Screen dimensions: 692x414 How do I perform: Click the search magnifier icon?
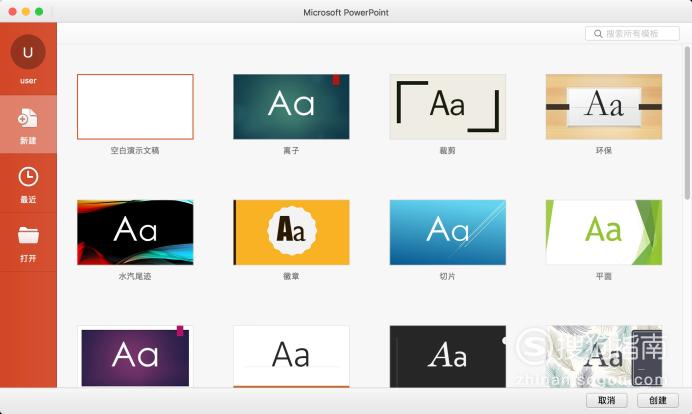click(x=598, y=34)
